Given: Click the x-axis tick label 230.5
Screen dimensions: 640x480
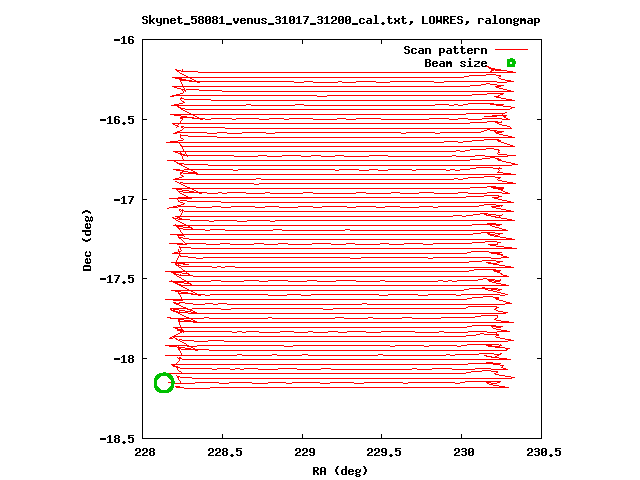Looking at the screenshot, I should 544,452.
